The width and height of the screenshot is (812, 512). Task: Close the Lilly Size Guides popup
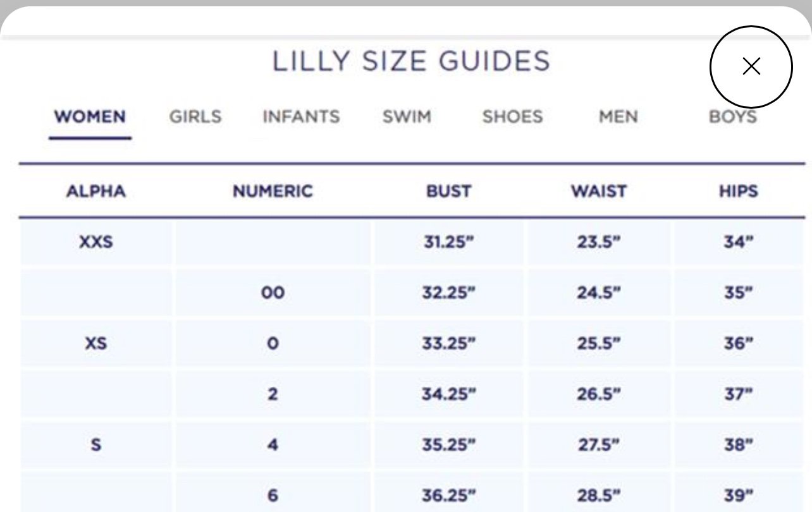click(751, 66)
